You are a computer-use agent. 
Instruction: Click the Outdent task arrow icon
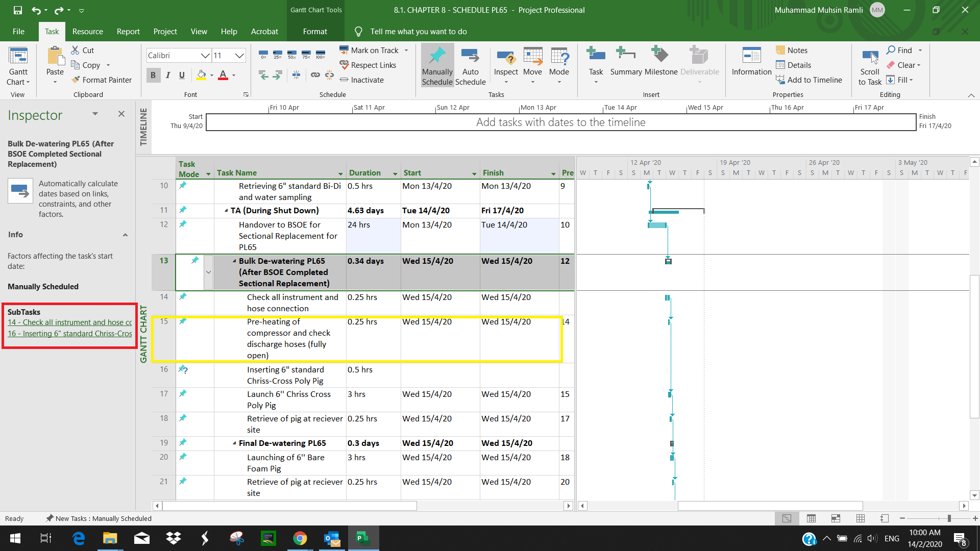click(x=263, y=75)
